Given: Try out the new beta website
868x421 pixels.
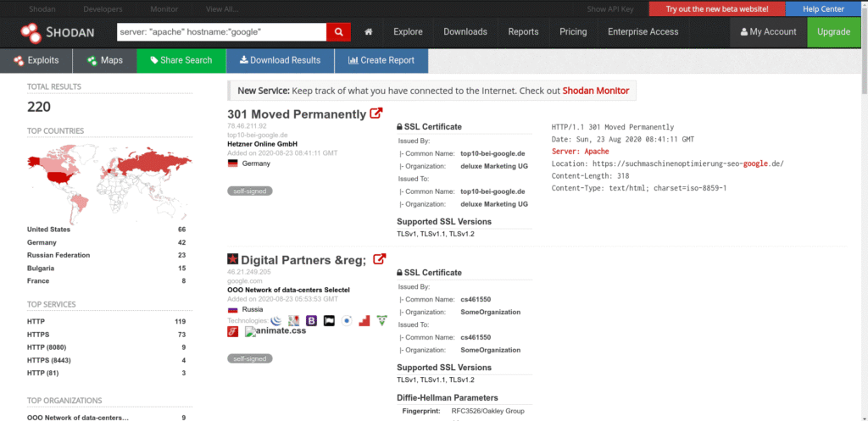Looking at the screenshot, I should tap(717, 8).
